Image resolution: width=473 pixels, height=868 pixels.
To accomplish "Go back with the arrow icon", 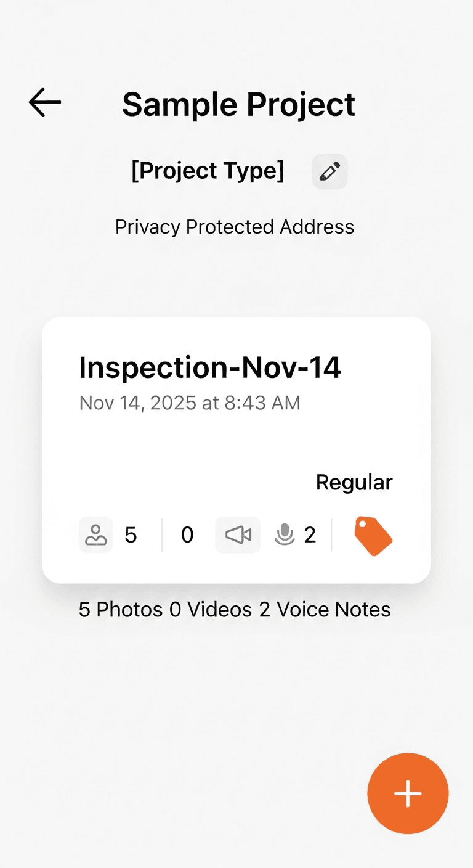I will point(43,103).
